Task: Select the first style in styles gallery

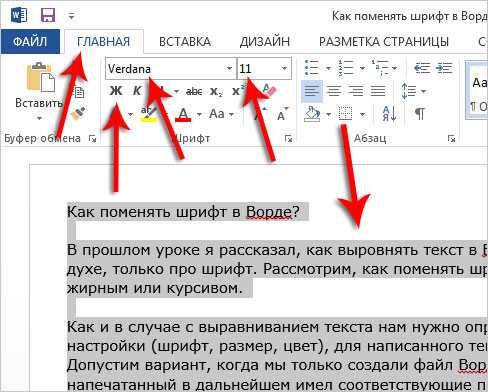Action: click(477, 90)
